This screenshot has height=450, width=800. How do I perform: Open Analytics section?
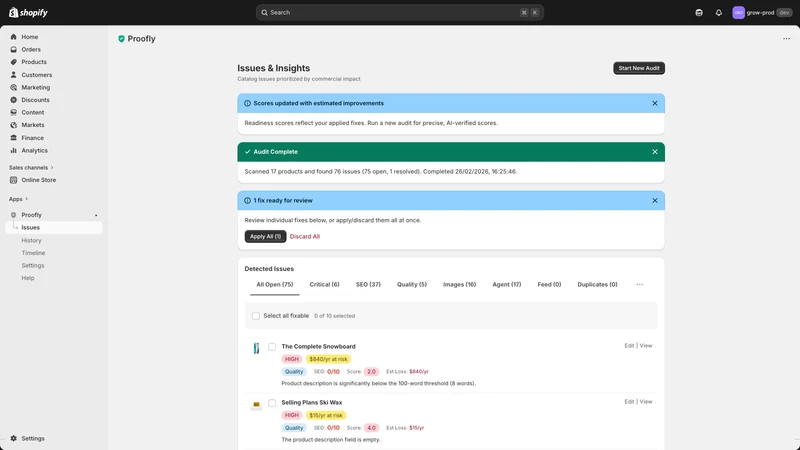34,151
